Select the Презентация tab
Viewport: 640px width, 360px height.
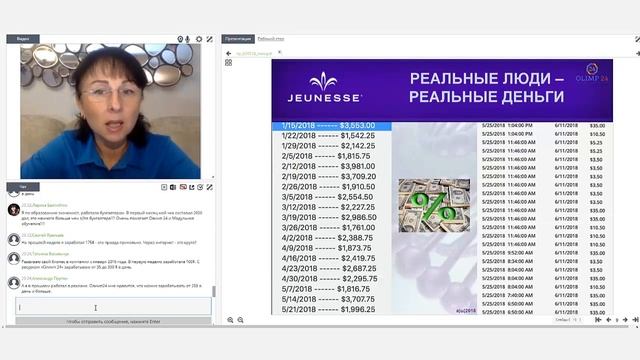(238, 39)
